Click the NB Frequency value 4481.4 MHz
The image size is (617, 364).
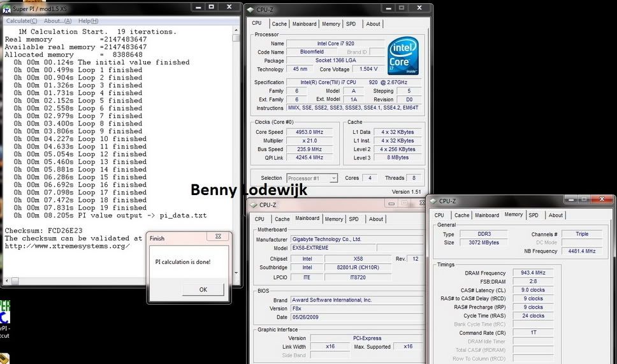pyautogui.click(x=581, y=251)
